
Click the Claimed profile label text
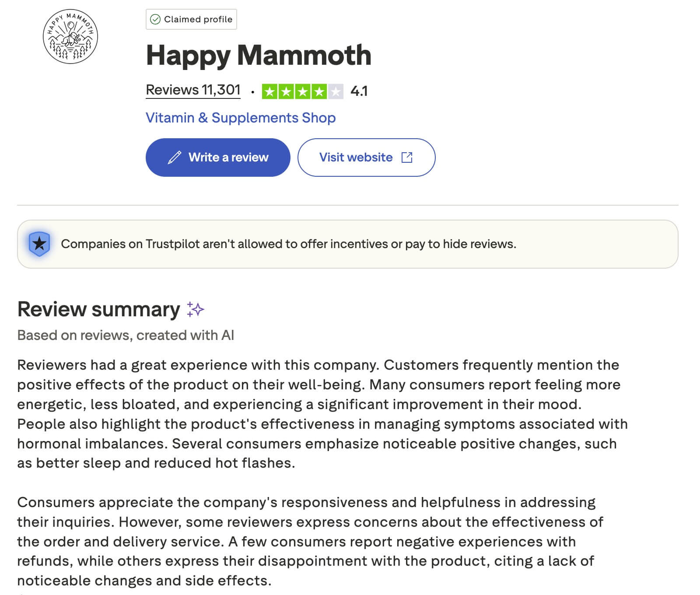(198, 19)
